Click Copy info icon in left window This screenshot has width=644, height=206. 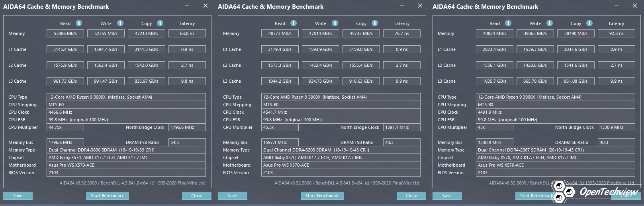pyautogui.click(x=160, y=23)
